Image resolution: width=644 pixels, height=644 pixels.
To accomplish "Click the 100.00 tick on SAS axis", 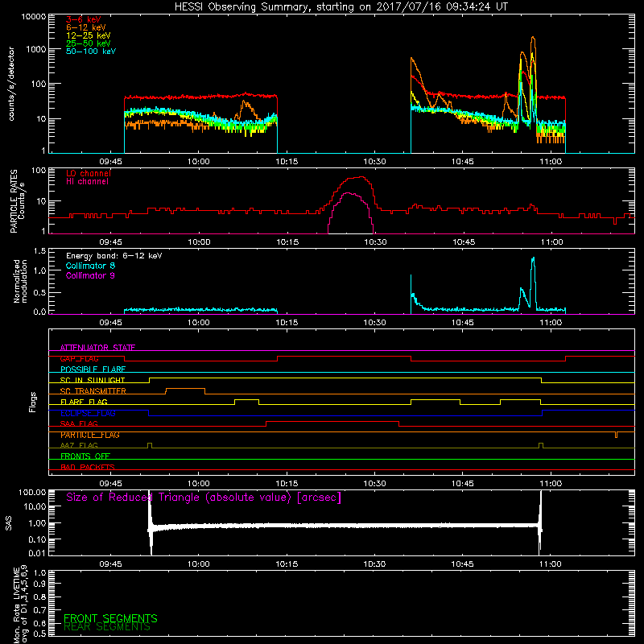I will [32, 493].
